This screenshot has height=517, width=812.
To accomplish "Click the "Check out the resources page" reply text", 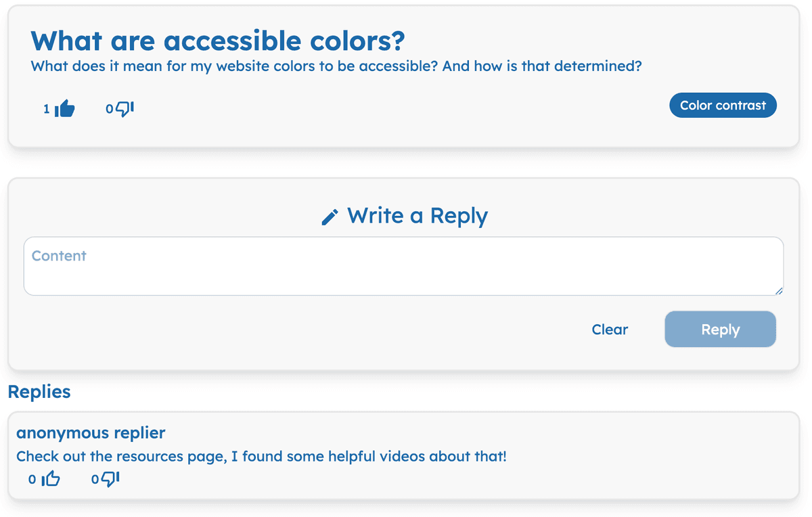I will (x=261, y=456).
